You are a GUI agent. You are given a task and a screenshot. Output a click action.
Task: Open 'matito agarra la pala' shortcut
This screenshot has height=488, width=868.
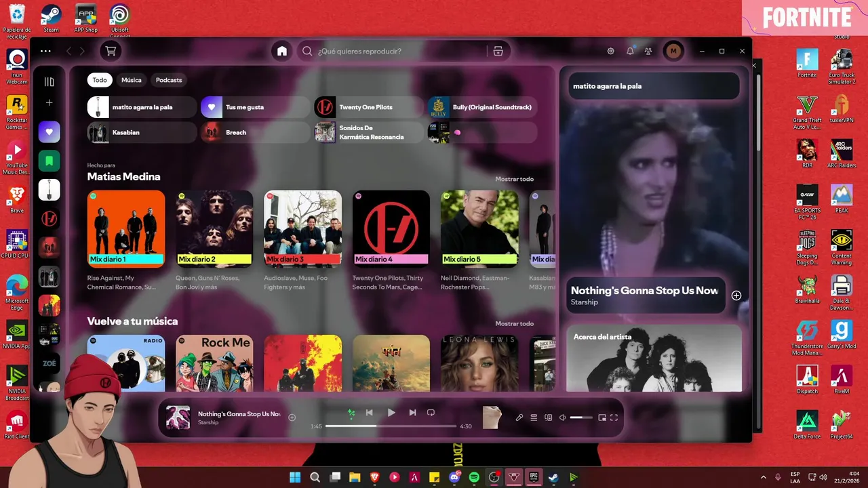click(x=142, y=107)
